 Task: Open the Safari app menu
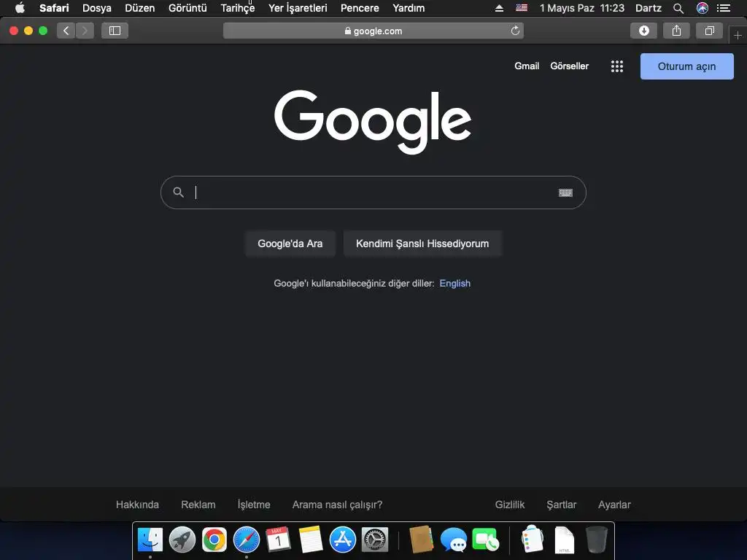54,8
